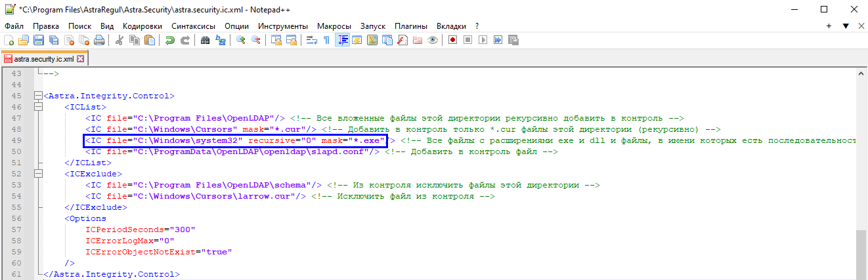868x280 pixels.
Task: Toggle the indent guide toolbar button
Action: click(x=342, y=40)
